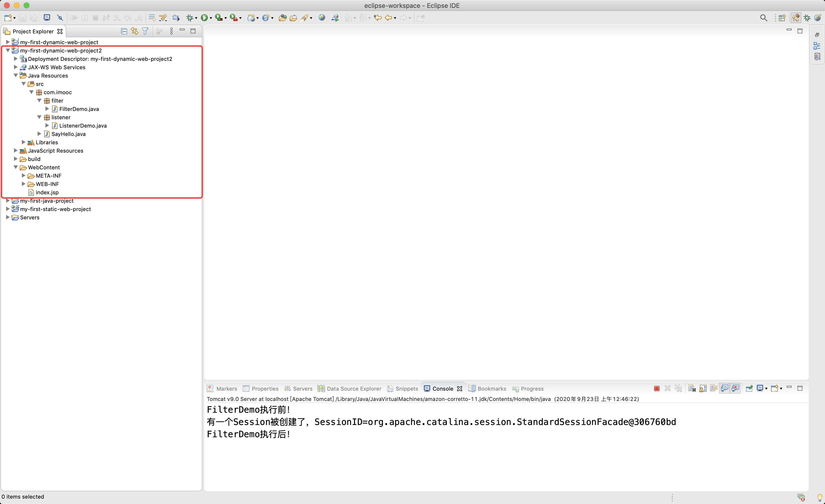
Task: Click the Last Edit Location icon
Action: tap(377, 18)
